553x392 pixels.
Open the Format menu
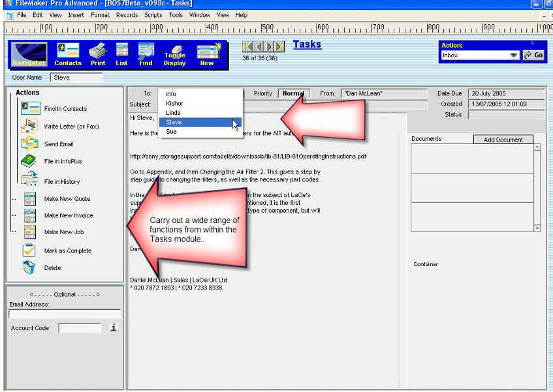click(100, 15)
